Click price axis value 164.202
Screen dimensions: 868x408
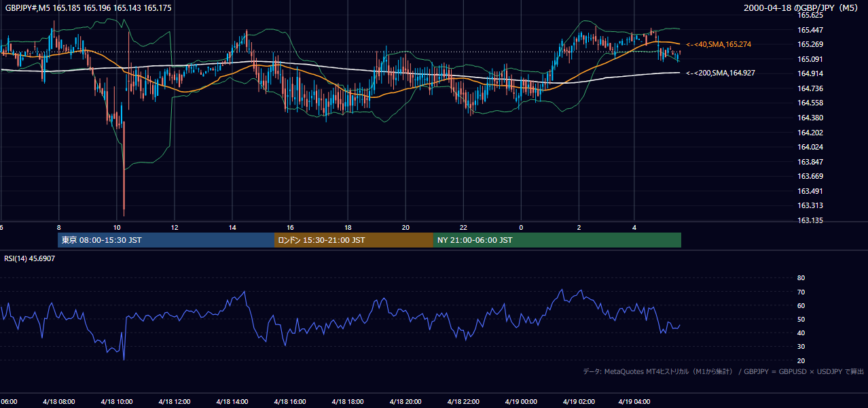point(810,133)
